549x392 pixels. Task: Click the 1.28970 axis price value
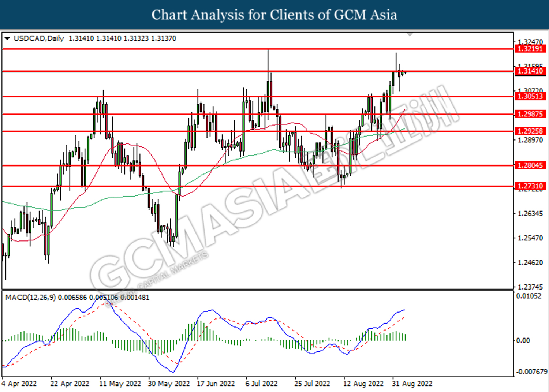tap(530, 140)
